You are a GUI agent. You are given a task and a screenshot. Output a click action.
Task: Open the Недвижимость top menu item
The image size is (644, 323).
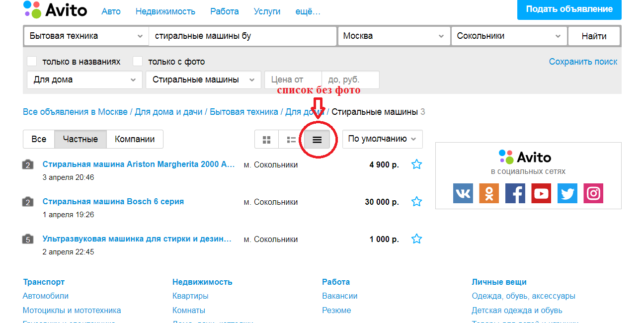pos(165,11)
